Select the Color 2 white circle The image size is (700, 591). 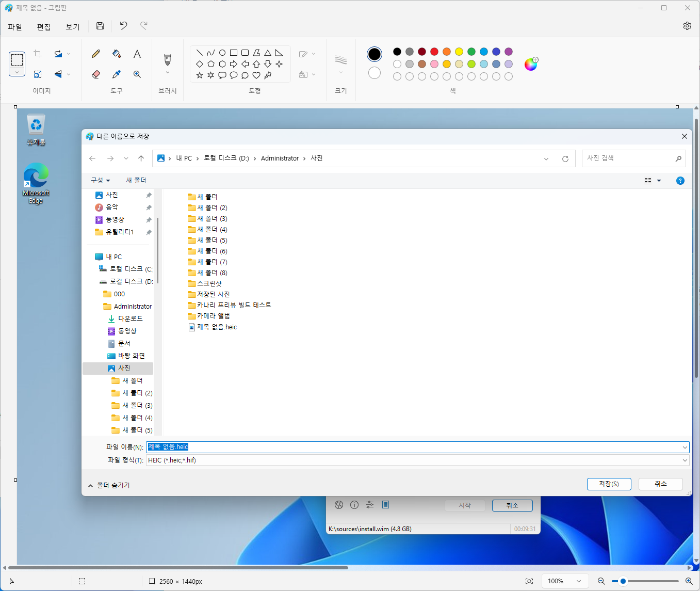(x=375, y=73)
